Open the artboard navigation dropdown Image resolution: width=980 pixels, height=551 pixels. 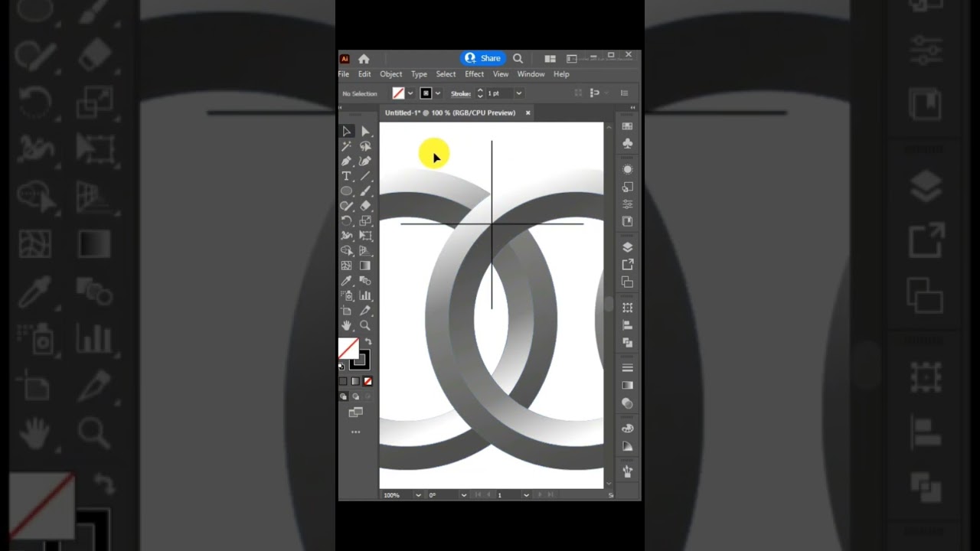point(526,495)
